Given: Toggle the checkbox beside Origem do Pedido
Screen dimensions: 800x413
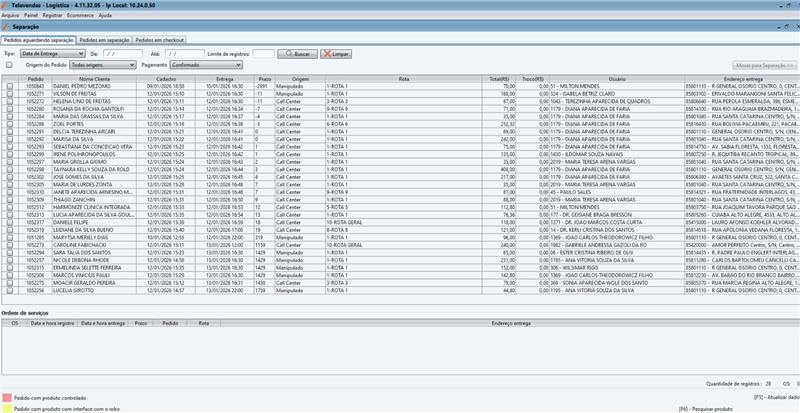Looking at the screenshot, I should (x=9, y=65).
